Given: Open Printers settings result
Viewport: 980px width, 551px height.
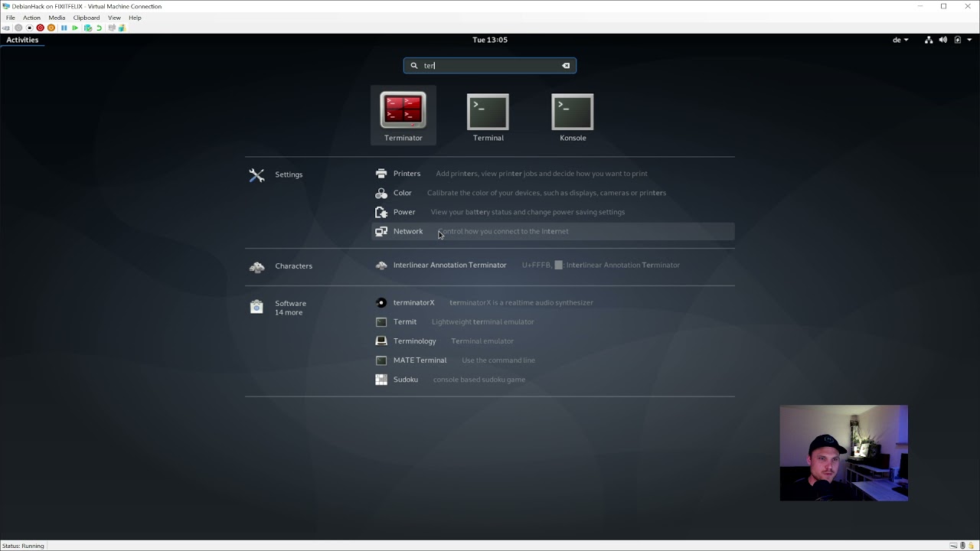Looking at the screenshot, I should tap(553, 174).
